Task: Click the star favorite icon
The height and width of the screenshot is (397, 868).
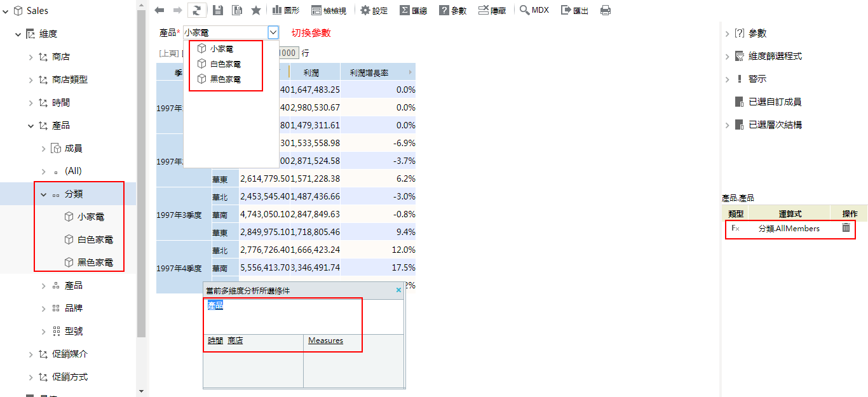Action: [x=256, y=10]
